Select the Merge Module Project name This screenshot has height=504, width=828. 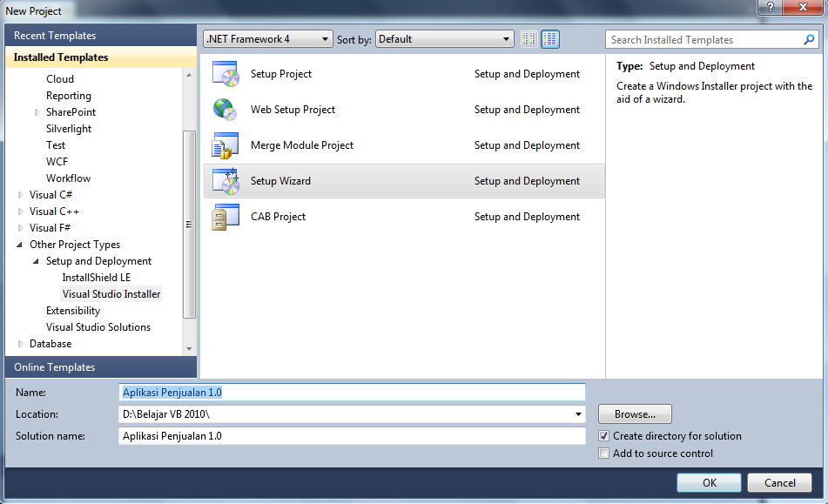pyautogui.click(x=302, y=145)
